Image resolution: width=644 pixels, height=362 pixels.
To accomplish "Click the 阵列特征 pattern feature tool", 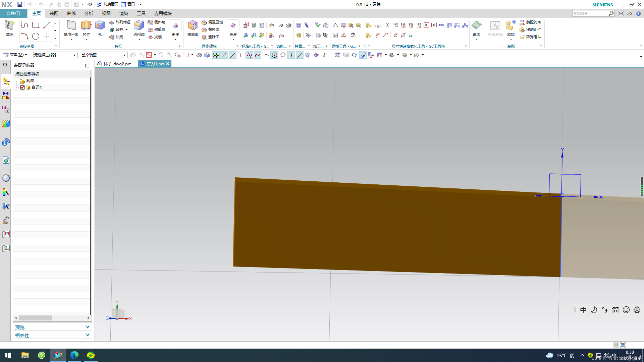I will [x=120, y=22].
